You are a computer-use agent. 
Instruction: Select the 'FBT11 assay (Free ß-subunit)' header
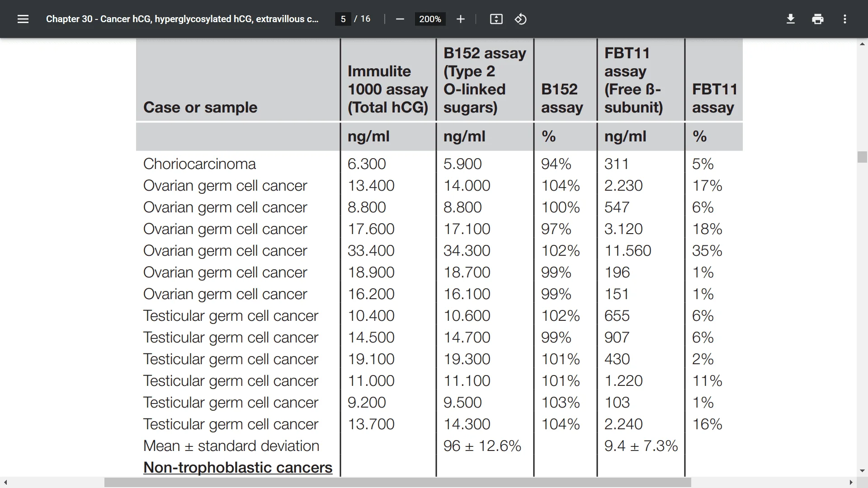coord(633,80)
